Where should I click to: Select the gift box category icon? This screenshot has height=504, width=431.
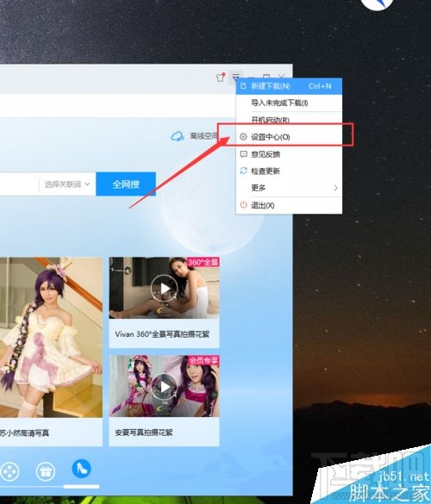coord(46,471)
